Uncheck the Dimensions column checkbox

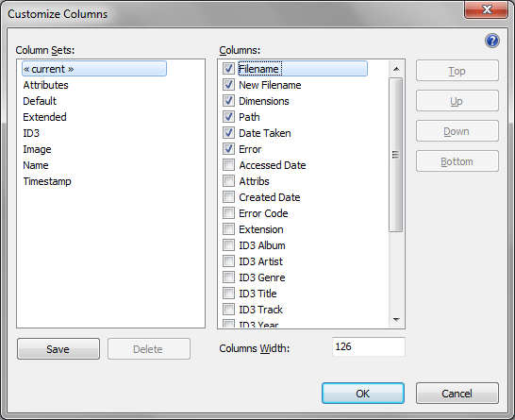(228, 101)
